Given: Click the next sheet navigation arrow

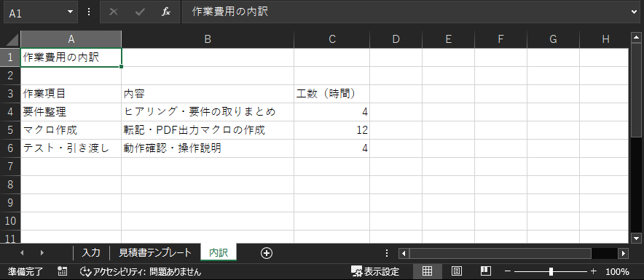Looking at the screenshot, I should (42, 253).
